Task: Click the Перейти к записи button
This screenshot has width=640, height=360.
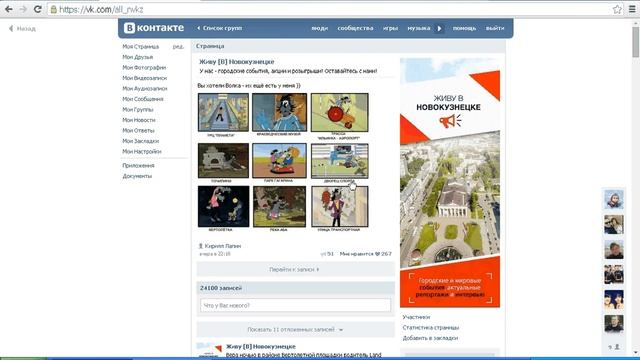Action: [296, 269]
